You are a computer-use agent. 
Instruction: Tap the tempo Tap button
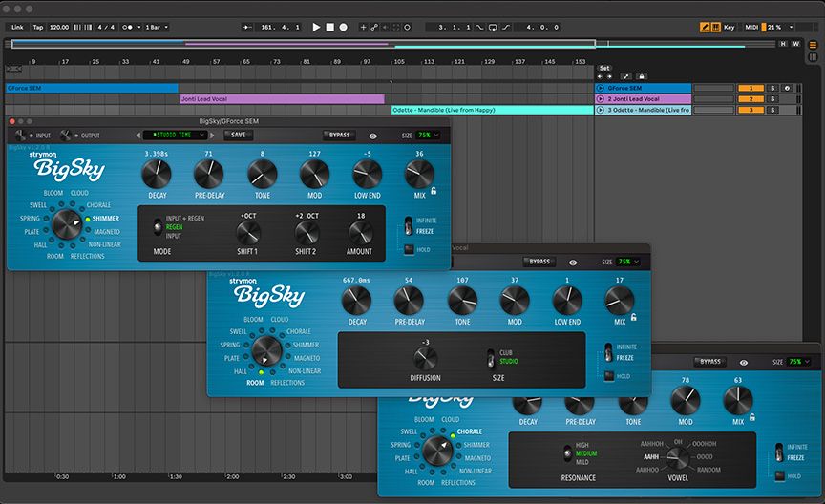(x=38, y=27)
